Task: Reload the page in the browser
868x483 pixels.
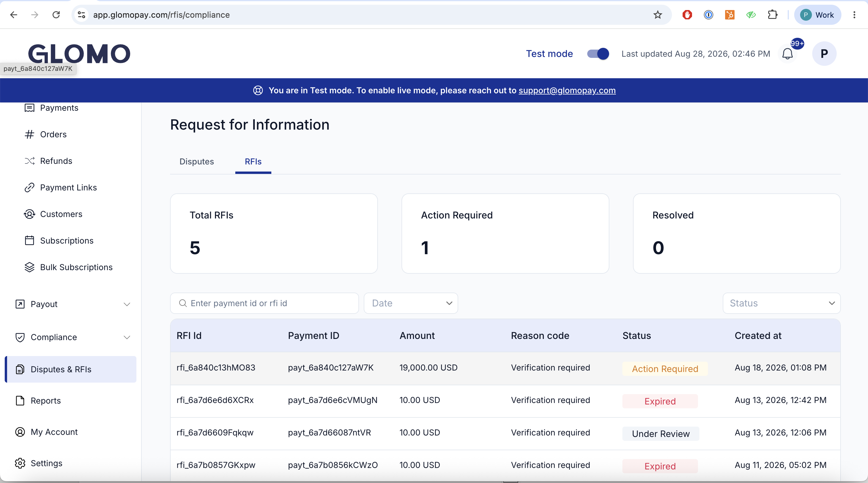Action: coord(56,15)
